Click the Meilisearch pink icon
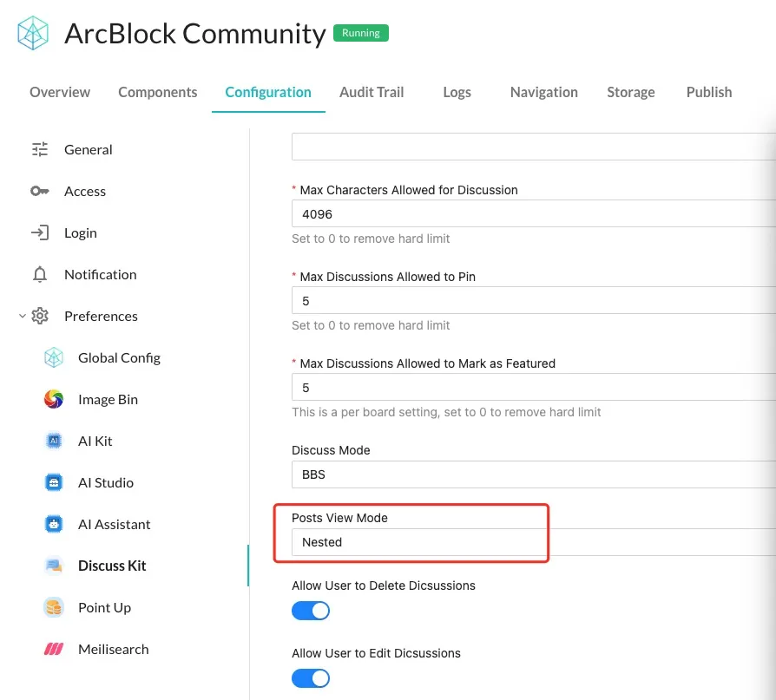Viewport: 776px width, 700px height. tap(54, 649)
